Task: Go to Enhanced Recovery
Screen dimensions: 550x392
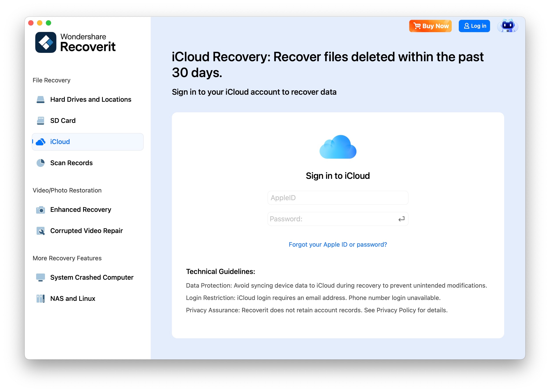Action: (88, 209)
